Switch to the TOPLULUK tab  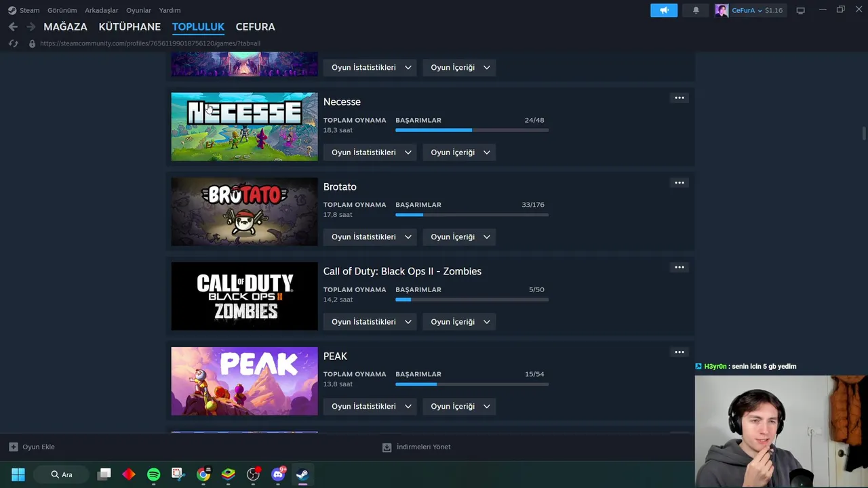(198, 27)
